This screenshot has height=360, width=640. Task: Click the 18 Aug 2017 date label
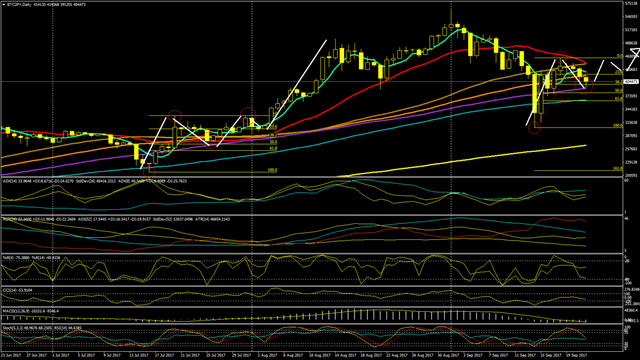click(x=371, y=356)
